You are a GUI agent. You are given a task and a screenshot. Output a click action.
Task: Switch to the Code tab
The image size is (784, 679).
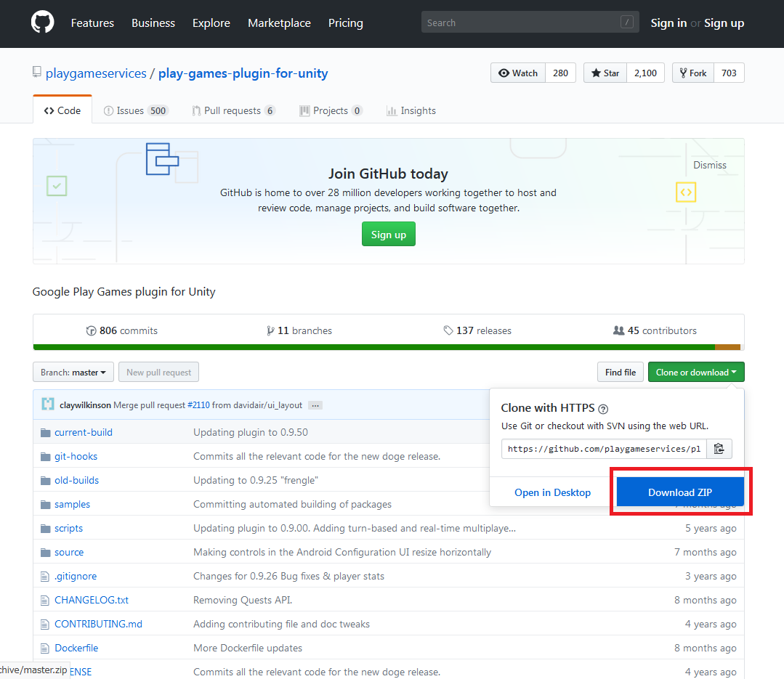(x=62, y=110)
